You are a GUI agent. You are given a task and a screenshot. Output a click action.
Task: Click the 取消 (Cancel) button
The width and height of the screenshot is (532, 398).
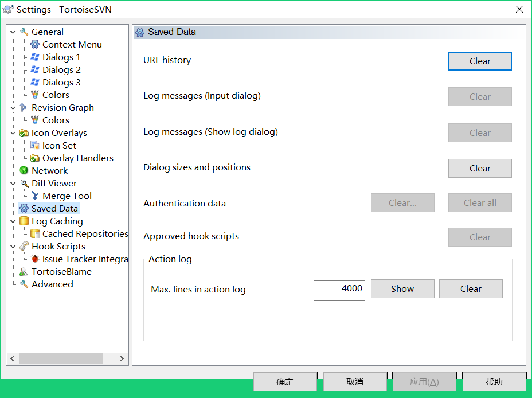pos(355,381)
